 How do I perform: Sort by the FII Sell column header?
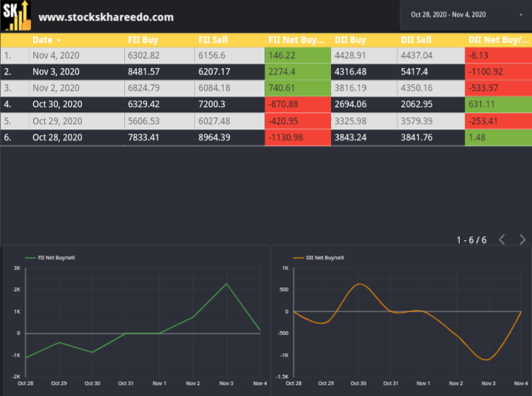pos(213,40)
